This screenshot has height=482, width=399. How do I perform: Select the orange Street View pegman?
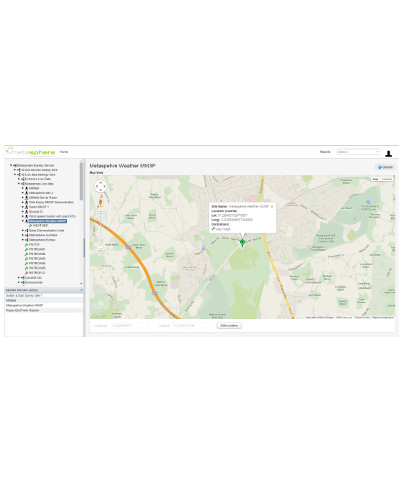(100, 202)
